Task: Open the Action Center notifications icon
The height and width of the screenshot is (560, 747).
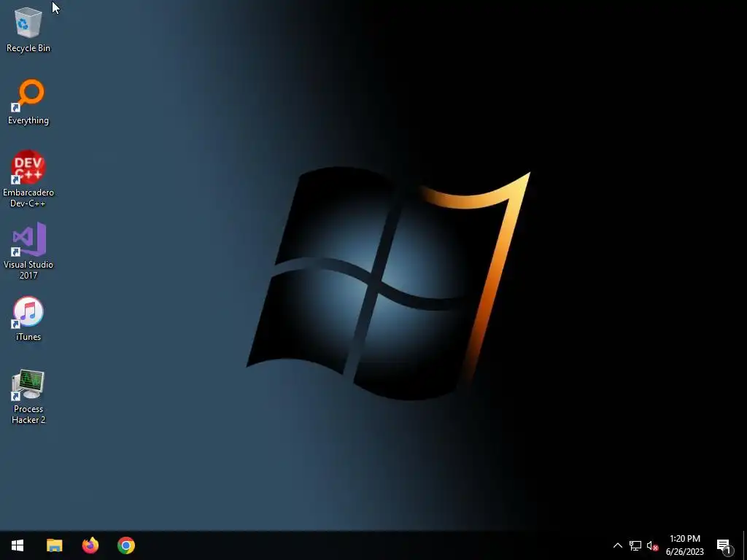Action: (724, 545)
